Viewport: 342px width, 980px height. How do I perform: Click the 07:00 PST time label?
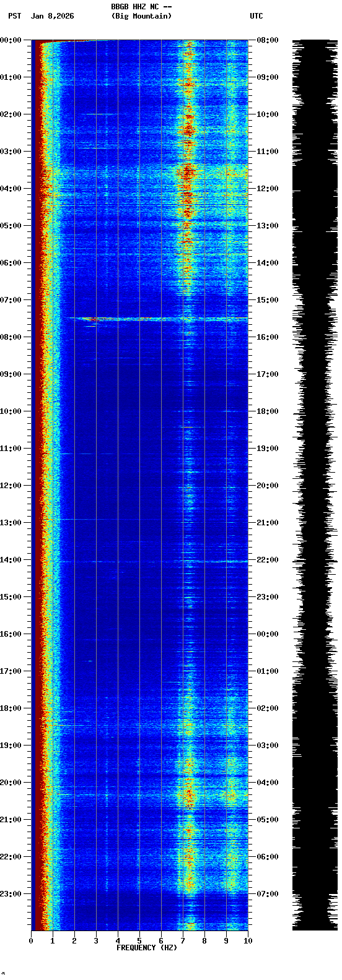[11, 300]
